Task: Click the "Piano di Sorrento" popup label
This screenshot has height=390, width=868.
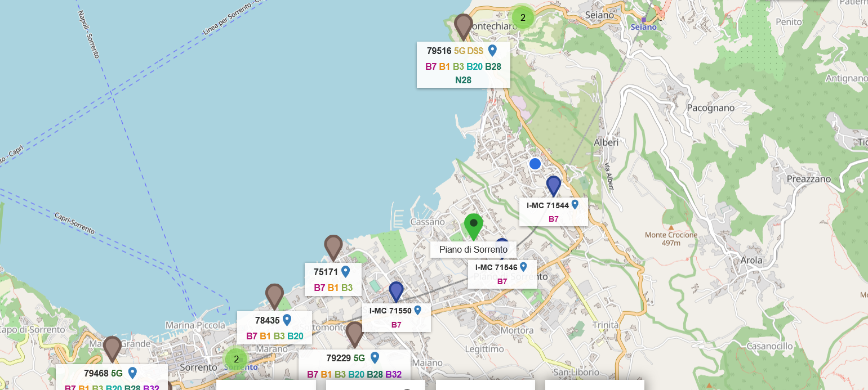Action: (474, 249)
